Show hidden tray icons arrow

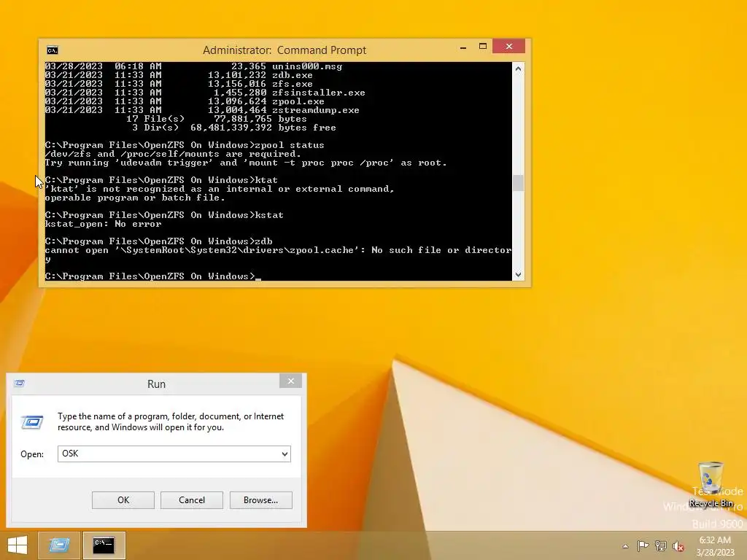(x=625, y=546)
